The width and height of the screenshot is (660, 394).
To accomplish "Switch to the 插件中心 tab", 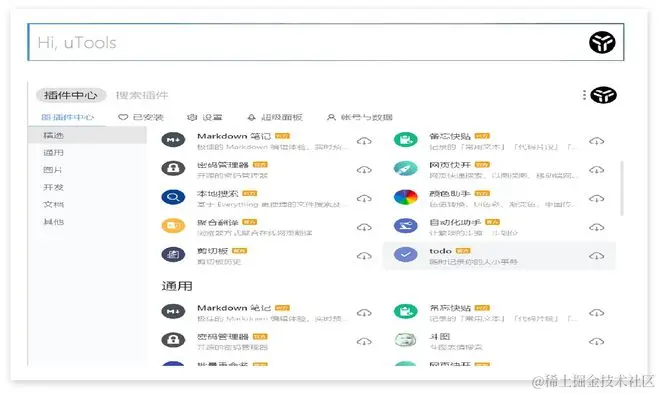I will click(67, 117).
